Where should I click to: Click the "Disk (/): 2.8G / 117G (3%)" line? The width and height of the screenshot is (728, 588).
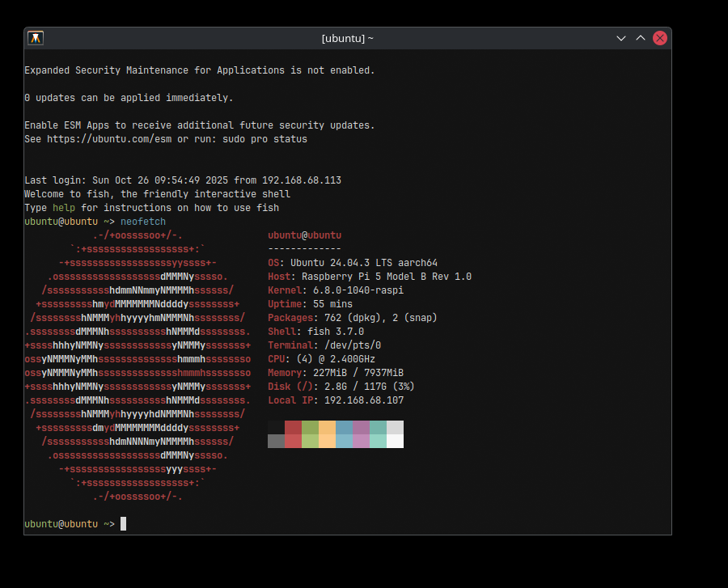(341, 387)
